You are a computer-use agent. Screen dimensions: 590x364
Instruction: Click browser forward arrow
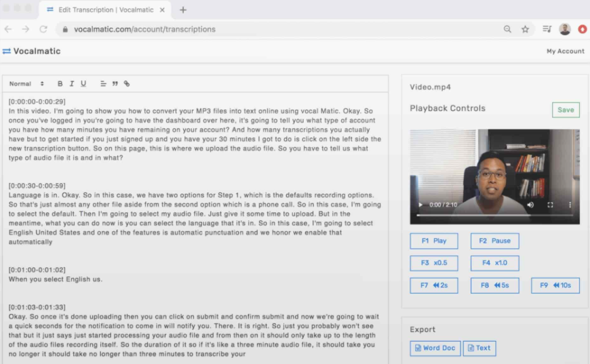[26, 29]
